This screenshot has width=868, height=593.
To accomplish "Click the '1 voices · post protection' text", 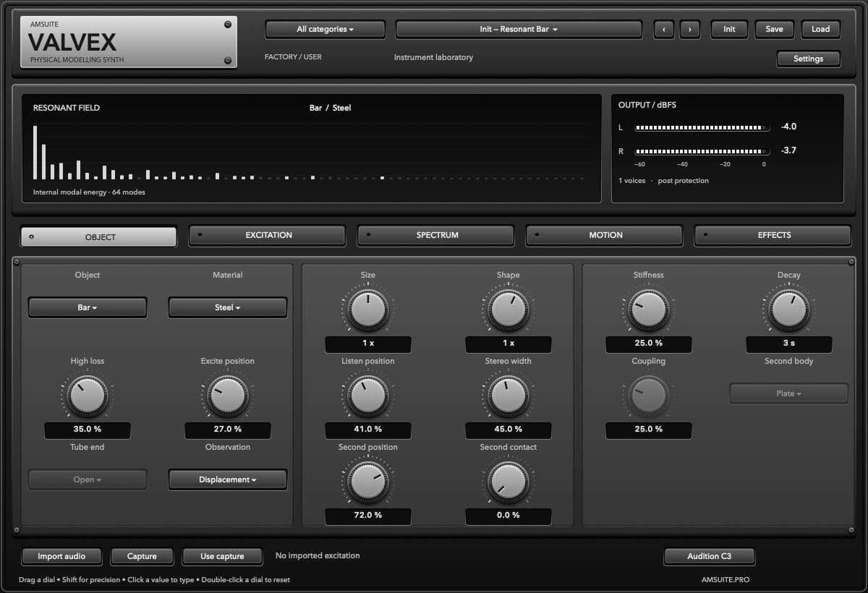I will coord(663,181).
